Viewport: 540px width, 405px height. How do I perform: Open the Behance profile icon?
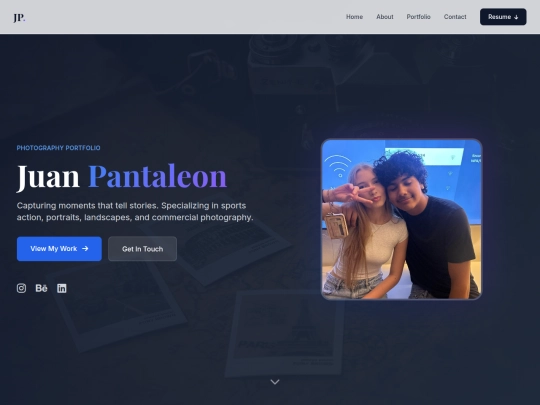pos(41,288)
